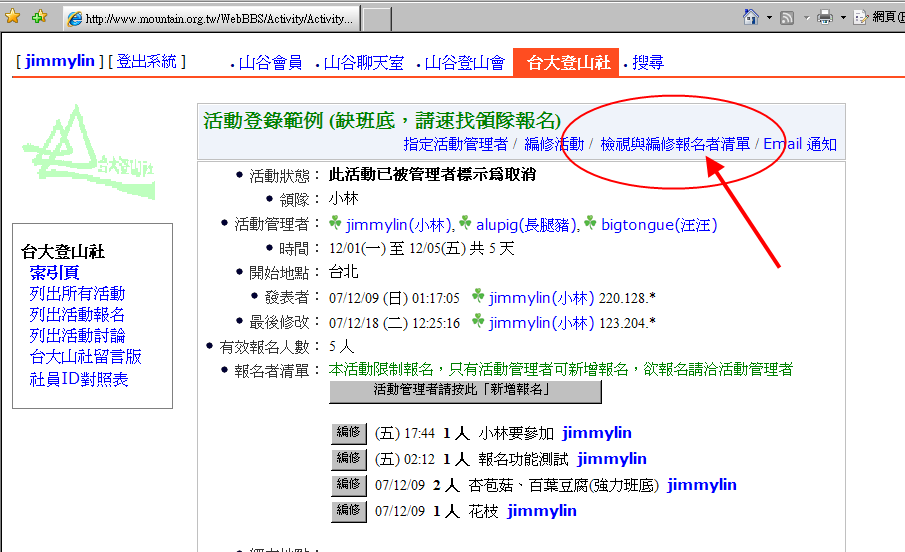Click the jimmylin username link at top
The image size is (905, 552).
[x=59, y=61]
